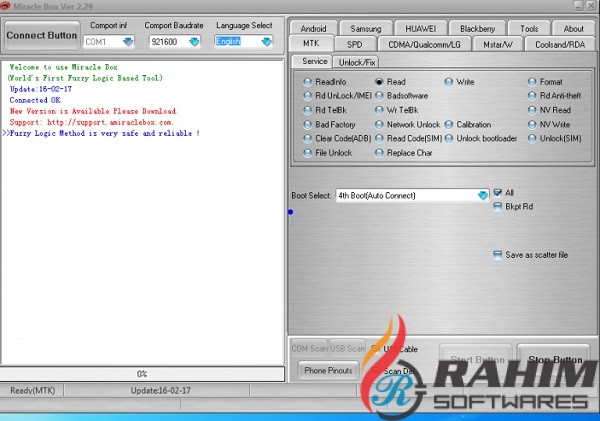Open the Language Select English dropdown
Screen dimensions: 600x421
click(266, 41)
